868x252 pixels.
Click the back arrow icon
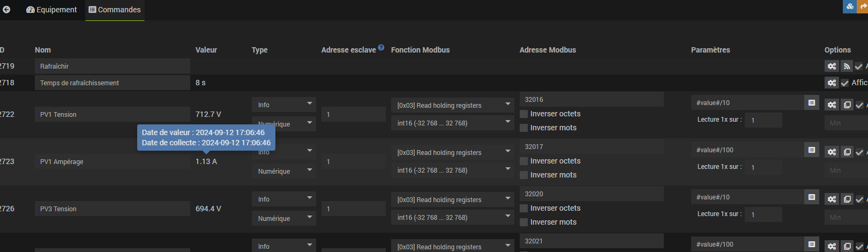[6, 10]
